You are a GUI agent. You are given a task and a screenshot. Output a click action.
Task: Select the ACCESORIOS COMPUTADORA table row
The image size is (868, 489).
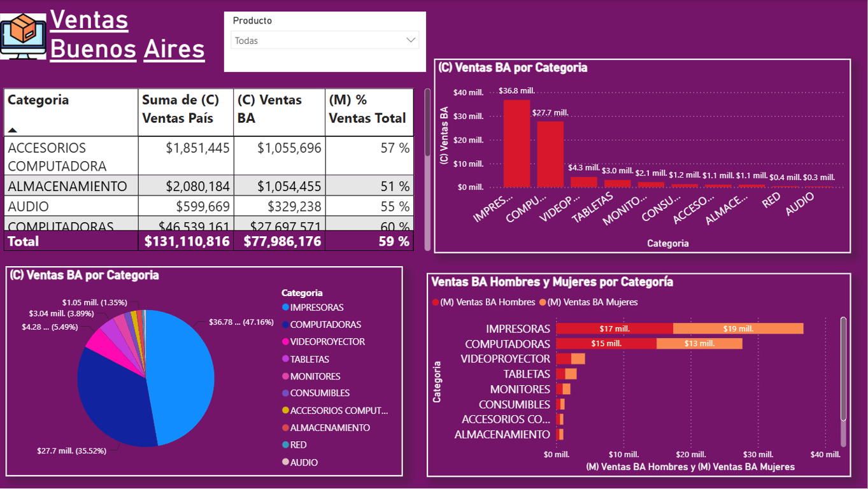coord(209,156)
